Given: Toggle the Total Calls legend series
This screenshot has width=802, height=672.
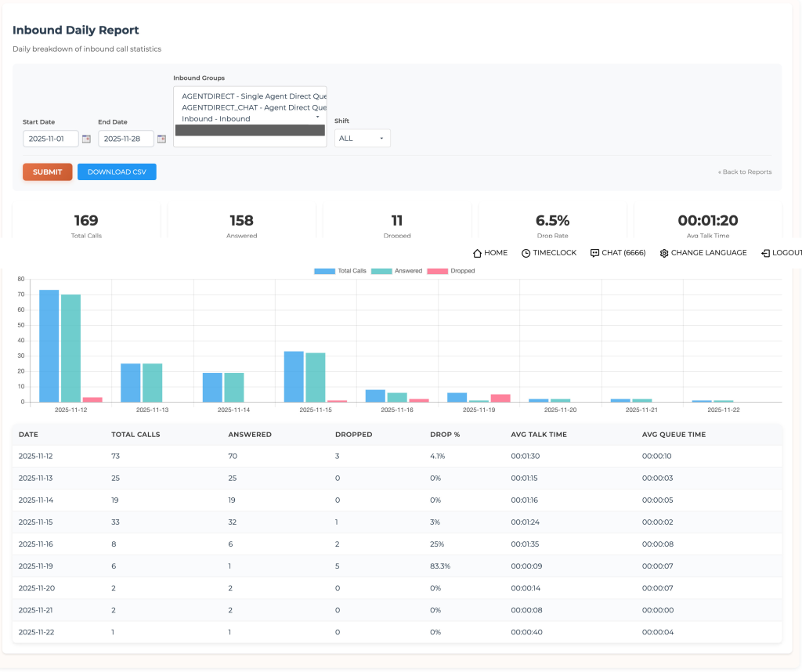Looking at the screenshot, I should pos(340,271).
